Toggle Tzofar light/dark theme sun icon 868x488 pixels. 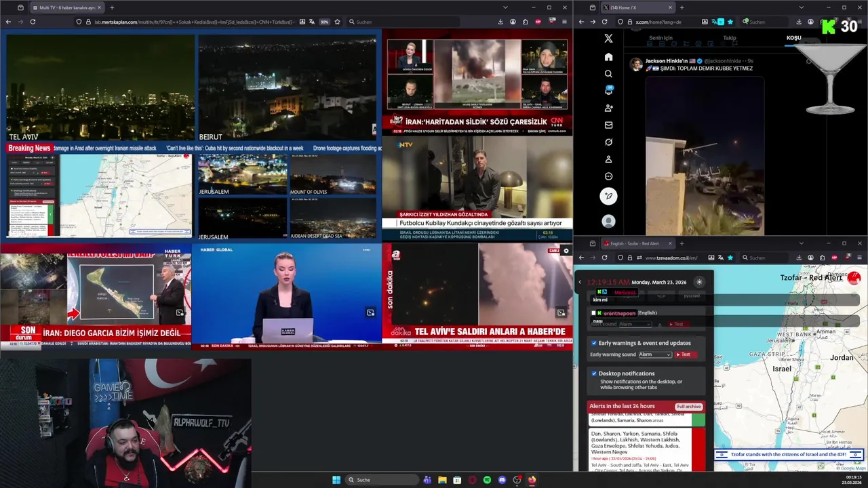click(699, 282)
